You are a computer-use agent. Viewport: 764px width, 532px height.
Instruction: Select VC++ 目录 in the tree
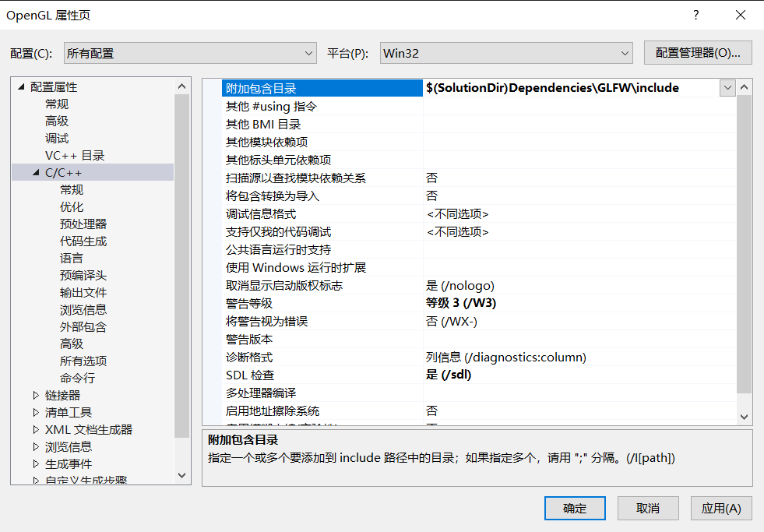[75, 156]
